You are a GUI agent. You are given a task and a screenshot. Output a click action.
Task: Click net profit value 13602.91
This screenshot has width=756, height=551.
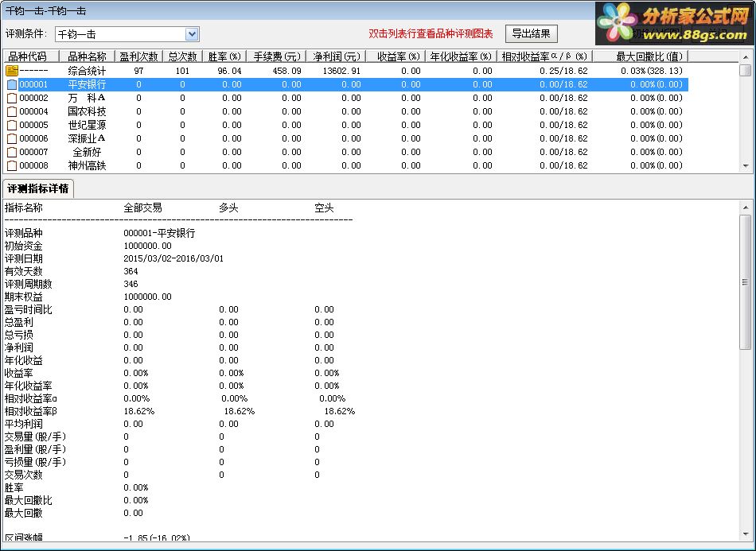[x=341, y=71]
